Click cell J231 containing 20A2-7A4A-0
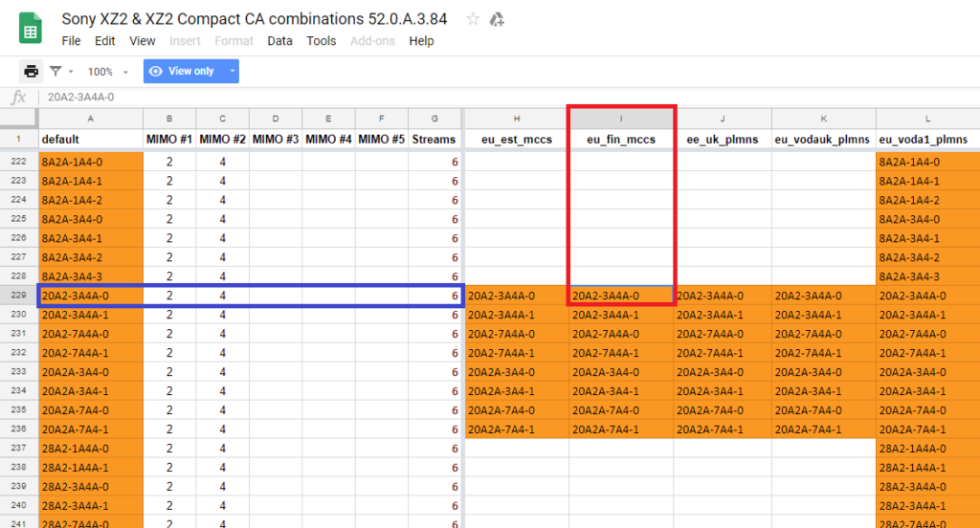The image size is (980, 528). tap(723, 334)
